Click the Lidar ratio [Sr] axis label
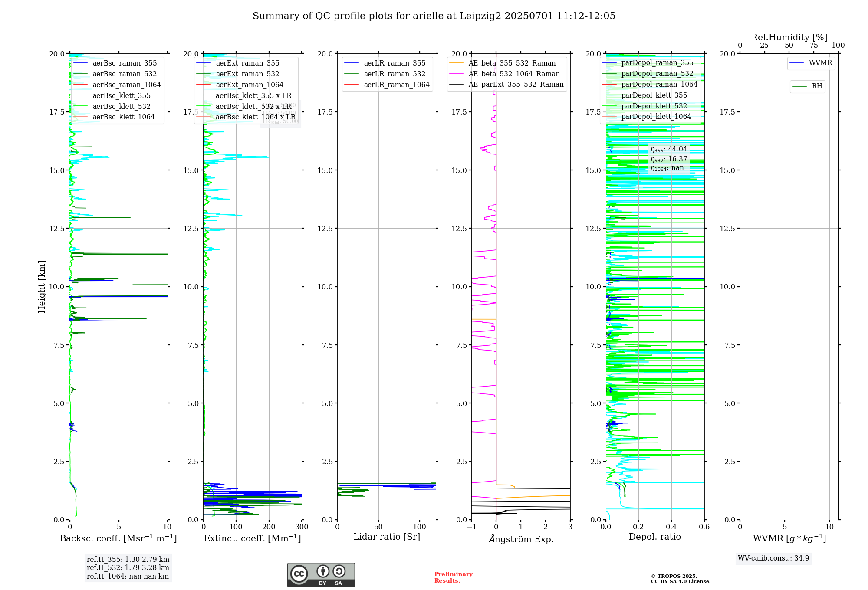868x590 pixels. tap(387, 537)
